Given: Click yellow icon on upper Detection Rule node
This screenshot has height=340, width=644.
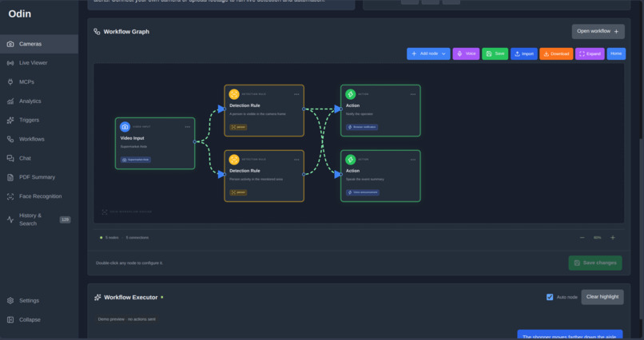Looking at the screenshot, I should click(x=234, y=94).
